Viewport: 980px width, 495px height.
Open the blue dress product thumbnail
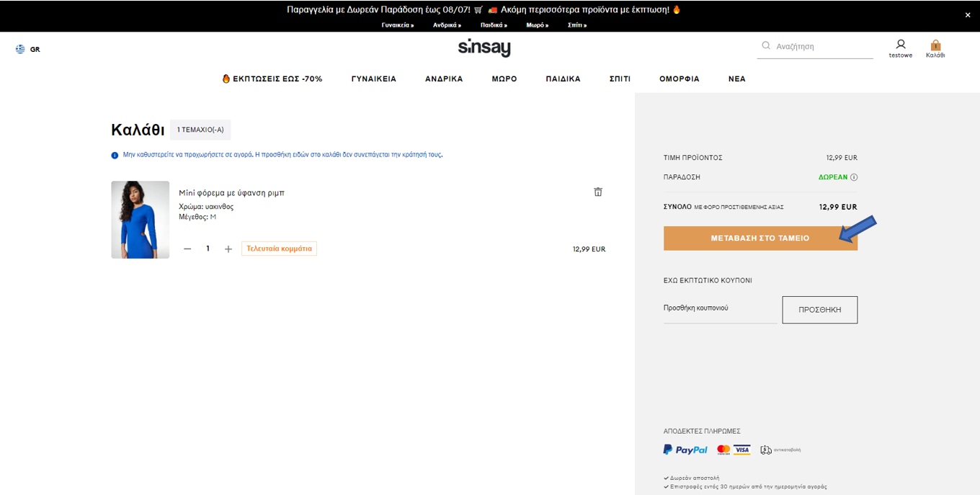coord(141,220)
